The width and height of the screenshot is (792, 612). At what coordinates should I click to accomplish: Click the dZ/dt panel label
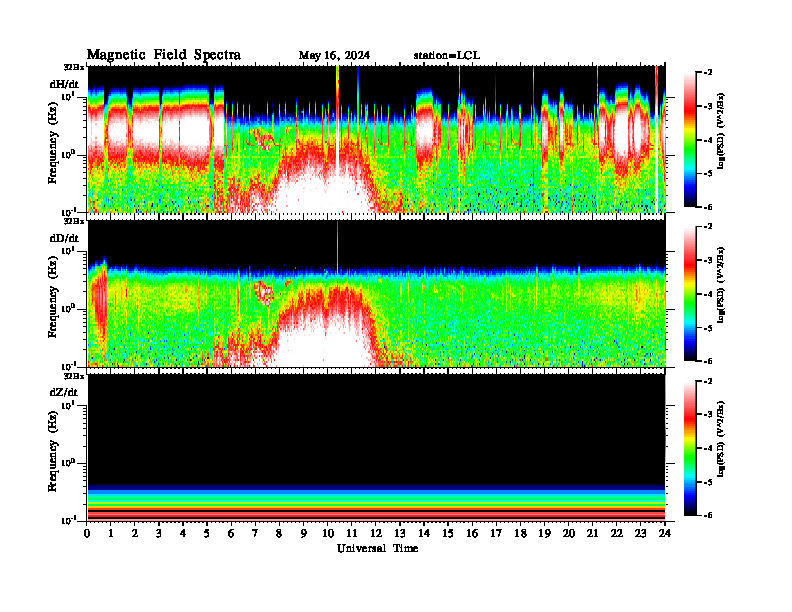[64, 392]
